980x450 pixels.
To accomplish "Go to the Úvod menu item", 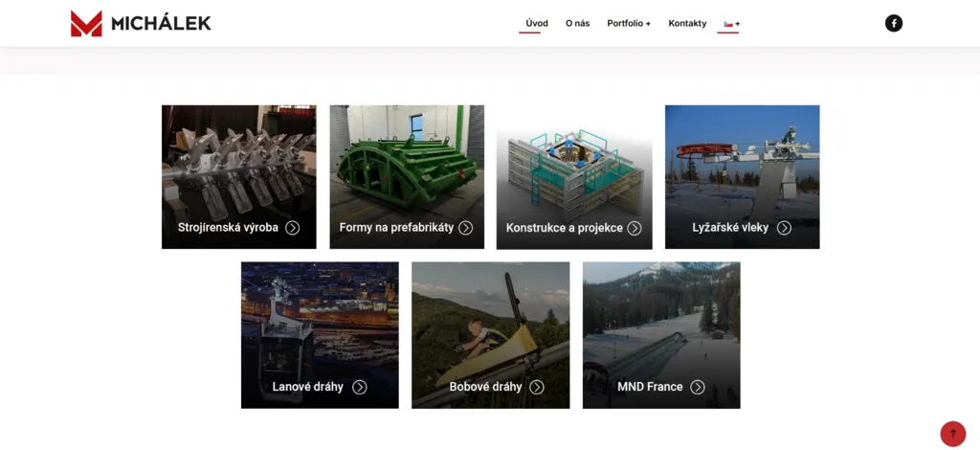I will [x=537, y=24].
